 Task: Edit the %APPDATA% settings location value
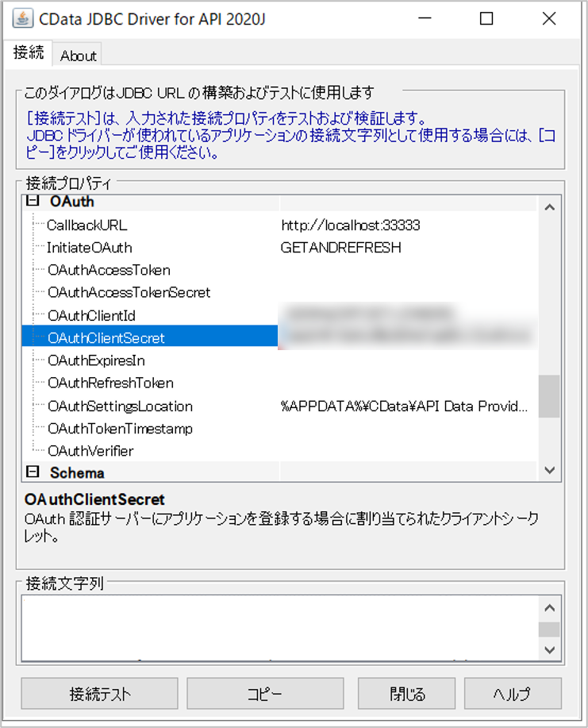[404, 406]
